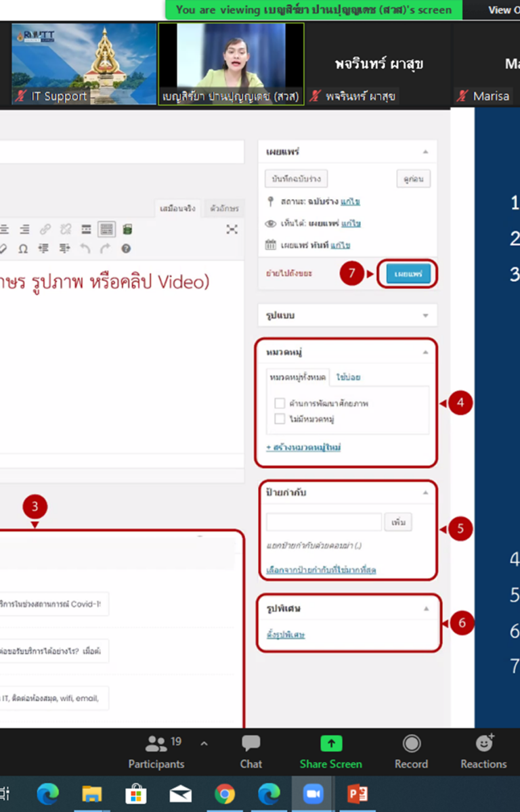Click the tag input field in ป้ายกำกับ
Screen dimensions: 520x812
(x=324, y=522)
